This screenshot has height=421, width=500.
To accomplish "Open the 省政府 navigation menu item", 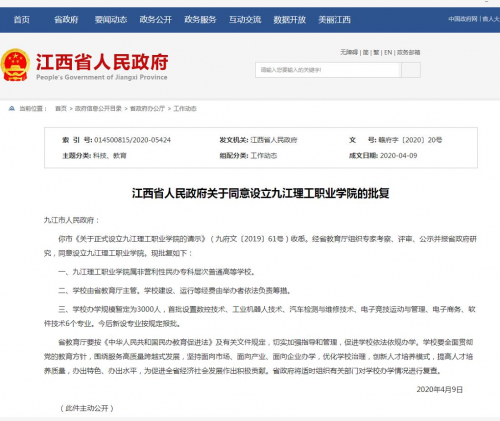I will point(66,20).
